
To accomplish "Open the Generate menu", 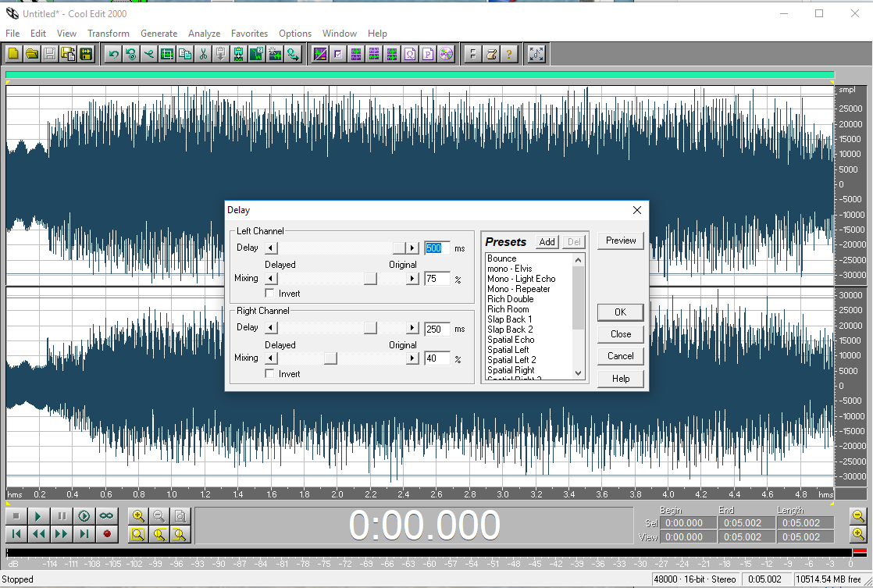I will tap(159, 34).
